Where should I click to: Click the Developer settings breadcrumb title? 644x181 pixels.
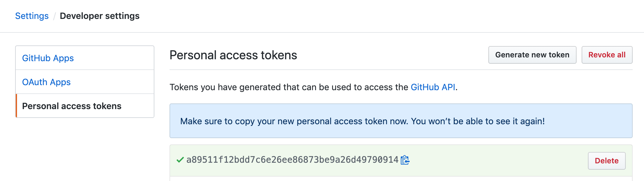point(100,16)
